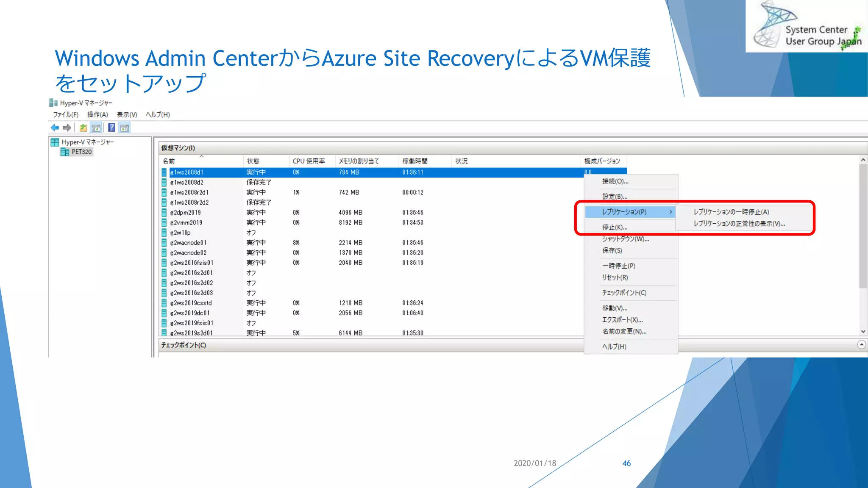Select VM icon for g2ws2019csstd
The image size is (868, 488).
(164, 303)
